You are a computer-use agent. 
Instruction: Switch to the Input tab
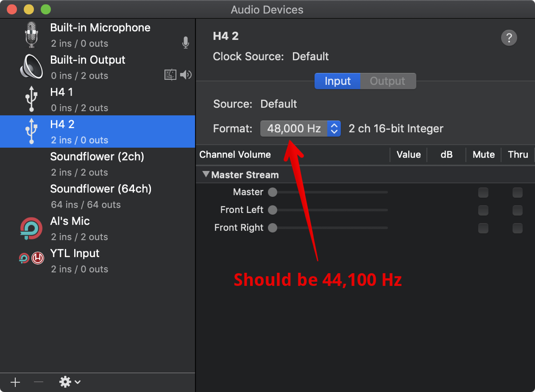(337, 81)
